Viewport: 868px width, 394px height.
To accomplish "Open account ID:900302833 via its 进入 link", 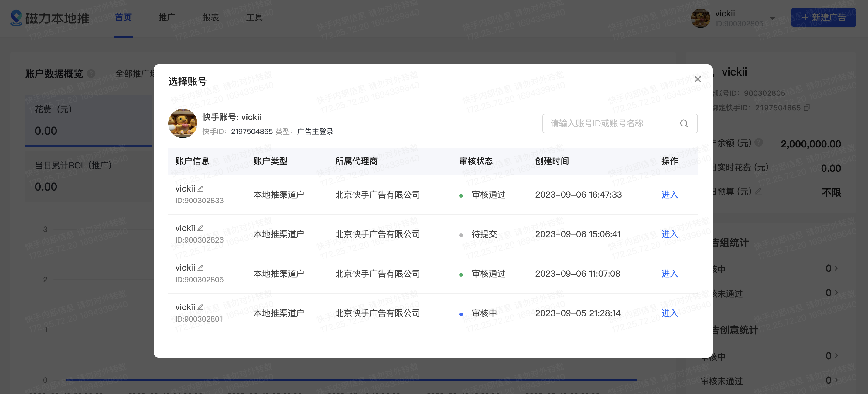I will coord(670,195).
